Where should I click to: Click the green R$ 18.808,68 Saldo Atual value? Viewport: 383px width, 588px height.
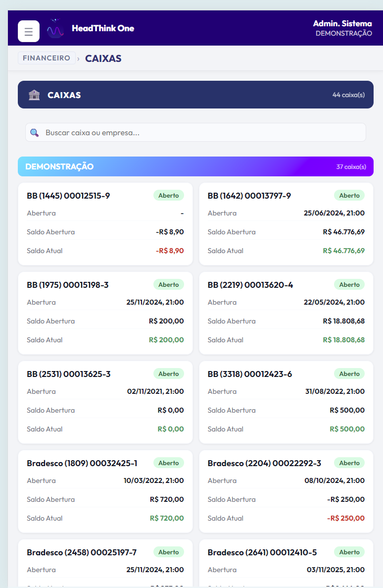[343, 340]
